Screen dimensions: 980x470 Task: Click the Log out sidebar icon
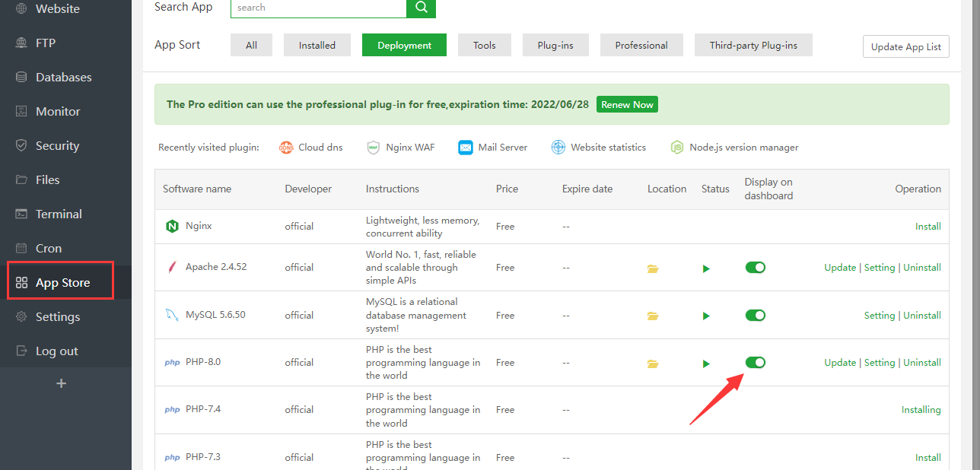click(21, 351)
